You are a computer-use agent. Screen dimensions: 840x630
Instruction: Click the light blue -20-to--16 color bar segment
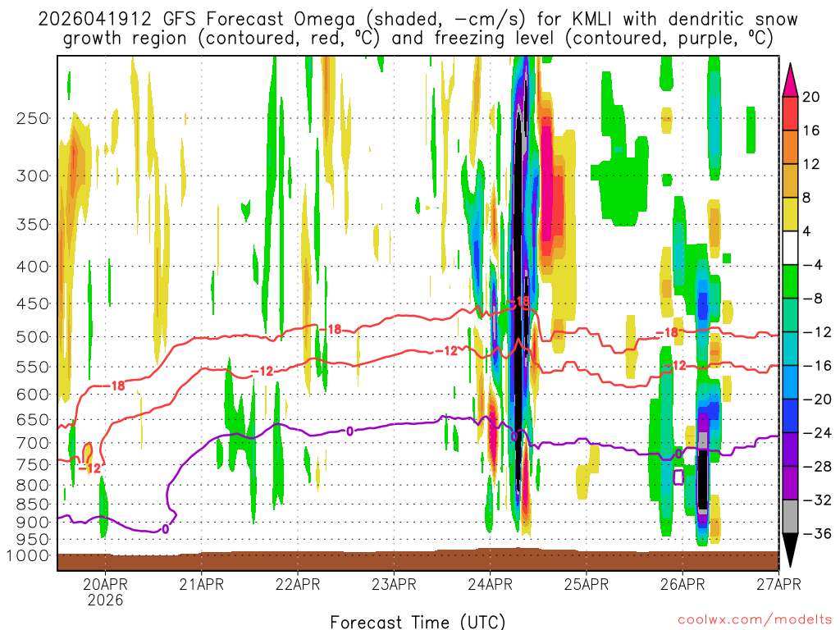pyautogui.click(x=790, y=382)
